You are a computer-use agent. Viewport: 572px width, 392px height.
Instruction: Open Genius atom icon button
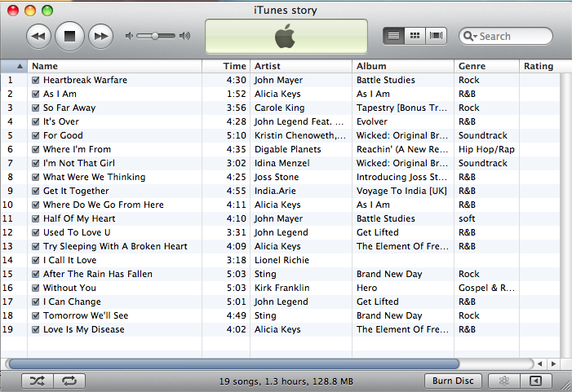[503, 381]
